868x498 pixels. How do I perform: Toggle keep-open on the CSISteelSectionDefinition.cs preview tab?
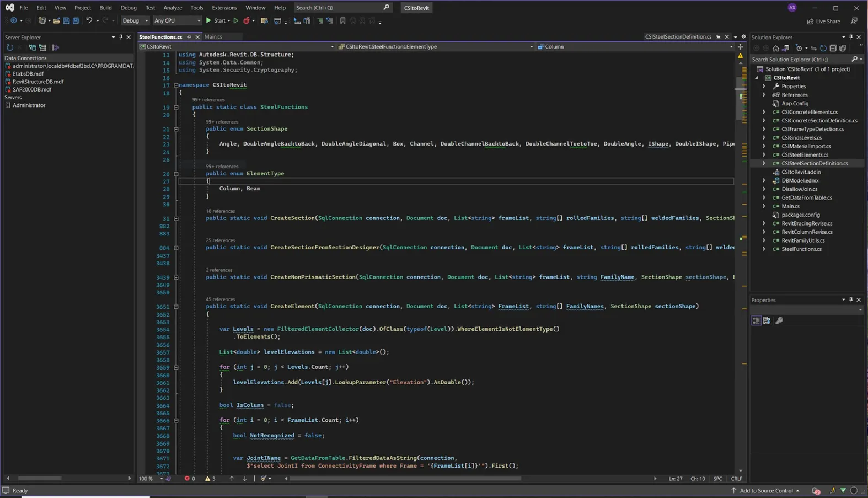click(718, 37)
